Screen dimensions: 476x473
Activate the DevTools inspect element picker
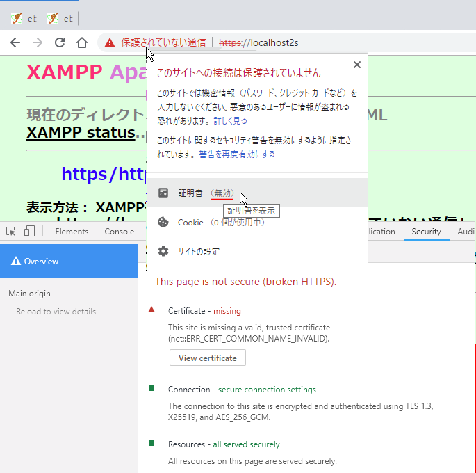(x=12, y=232)
